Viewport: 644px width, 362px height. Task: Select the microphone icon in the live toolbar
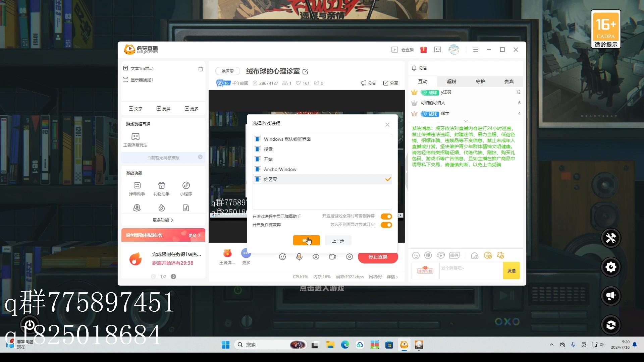[299, 256]
